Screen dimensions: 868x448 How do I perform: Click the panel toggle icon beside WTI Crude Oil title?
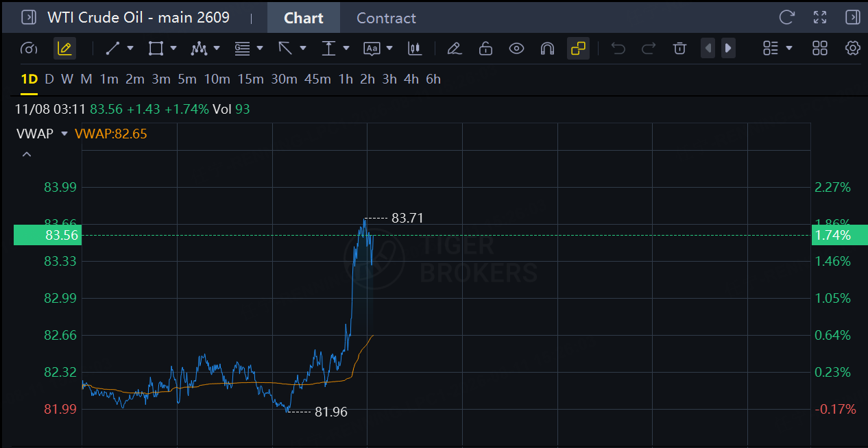coord(28,17)
